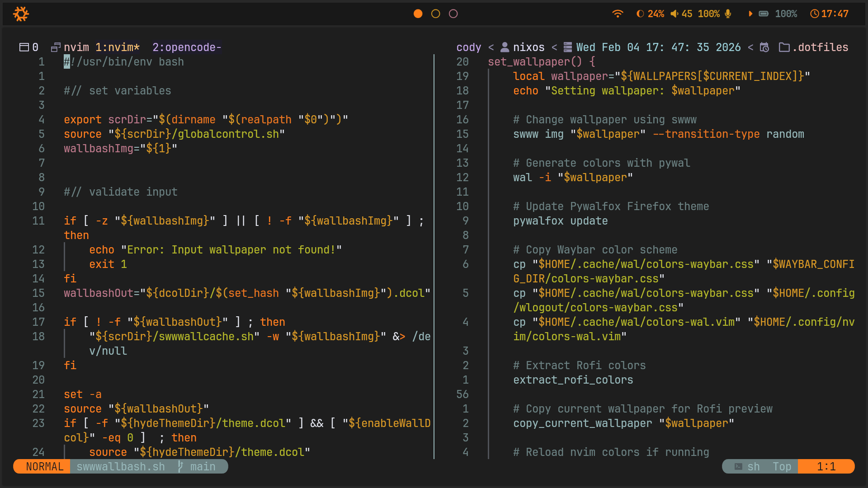Click the 'wal -i "$wallpaper"' line
The image size is (868, 488).
coord(573,178)
